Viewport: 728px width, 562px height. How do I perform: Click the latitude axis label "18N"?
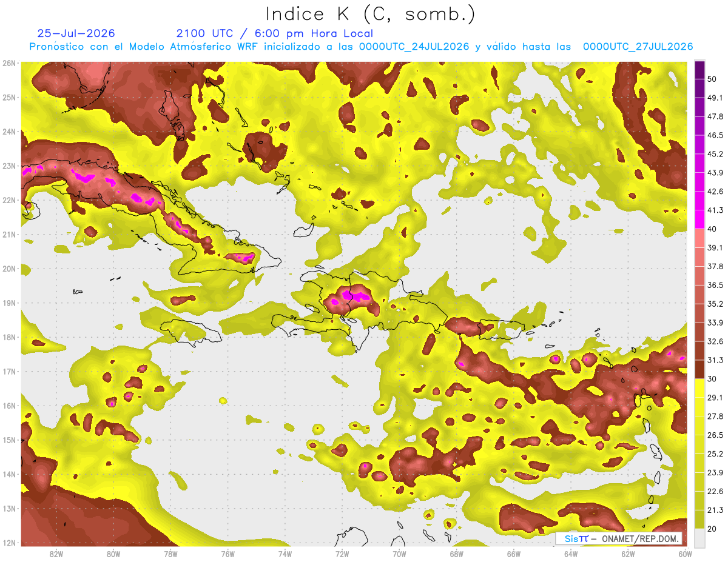pyautogui.click(x=9, y=337)
